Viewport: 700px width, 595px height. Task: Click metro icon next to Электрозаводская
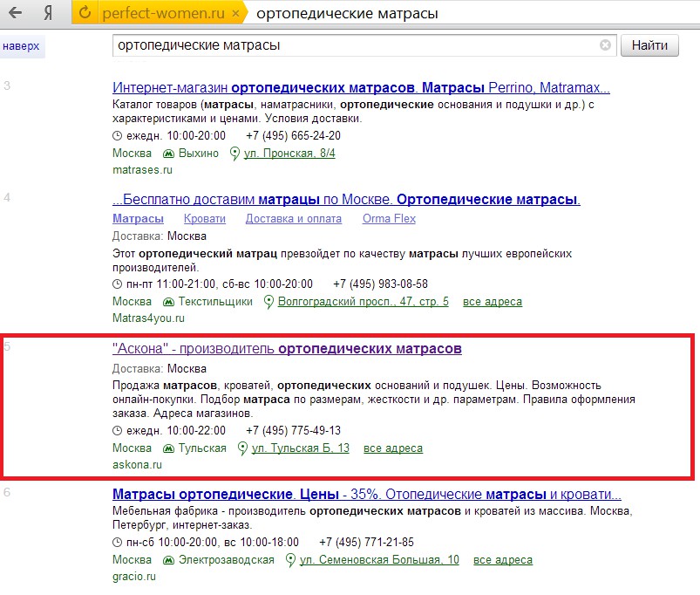pyautogui.click(x=168, y=560)
